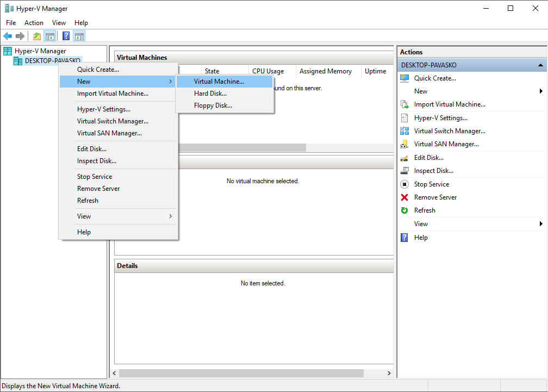Click the DESKTOP-PAVASKO server icon in tree
The height and width of the screenshot is (392, 548).
(x=18, y=61)
